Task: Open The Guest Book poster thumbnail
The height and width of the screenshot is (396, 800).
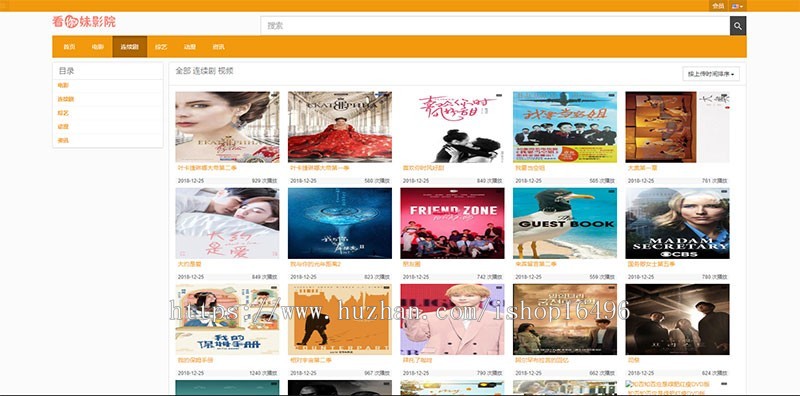Action: (565, 223)
